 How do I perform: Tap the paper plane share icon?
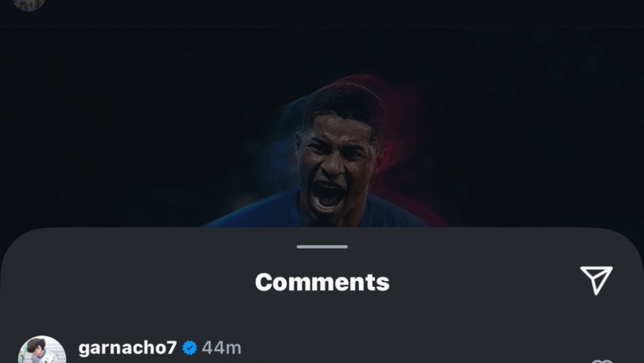pyautogui.click(x=596, y=280)
